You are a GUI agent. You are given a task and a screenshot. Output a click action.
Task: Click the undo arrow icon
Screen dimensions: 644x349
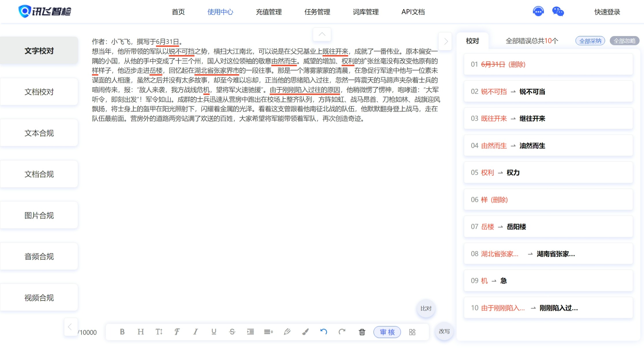tap(324, 332)
